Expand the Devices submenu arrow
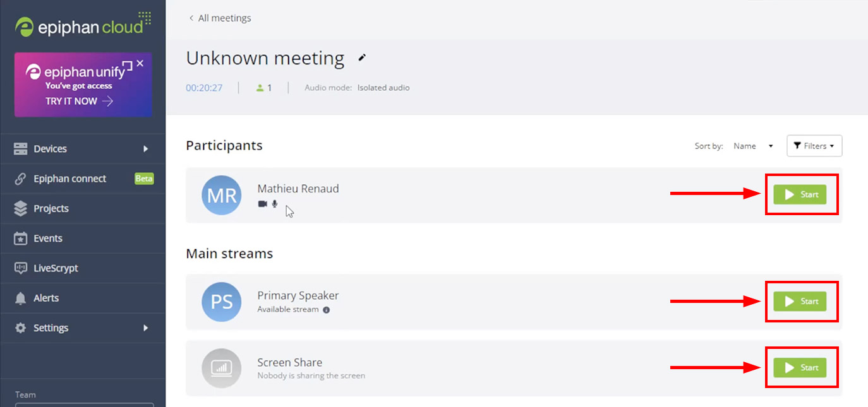Image resolution: width=868 pixels, height=407 pixels. [146, 149]
